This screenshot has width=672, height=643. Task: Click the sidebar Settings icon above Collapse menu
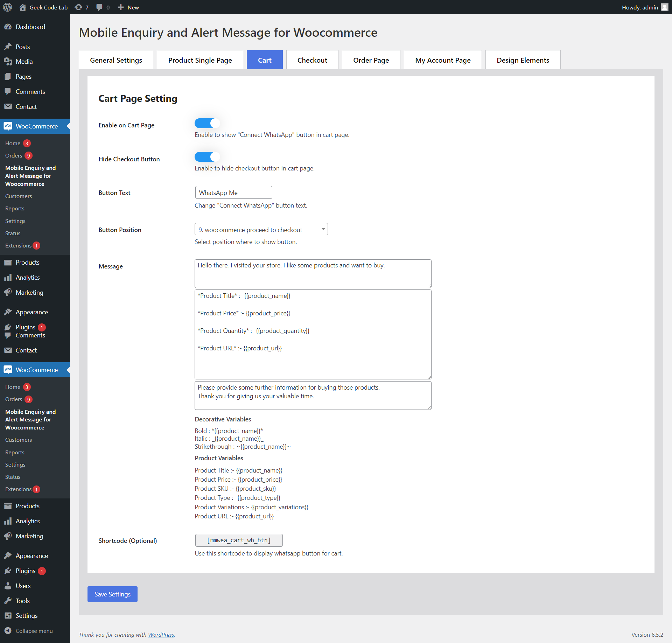[8, 616]
